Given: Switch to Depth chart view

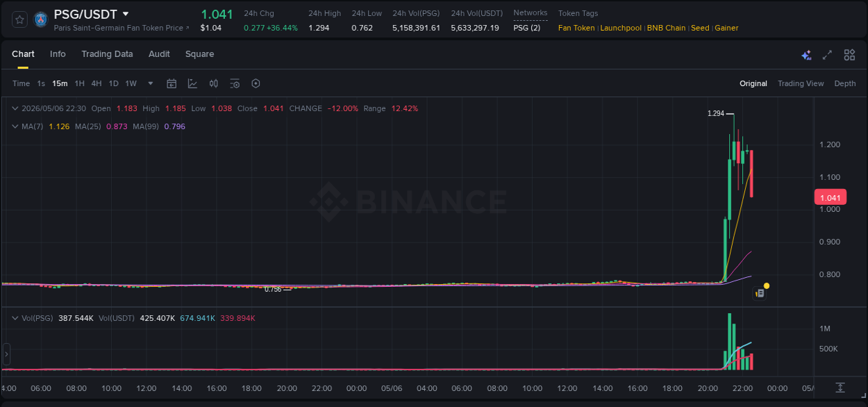Looking at the screenshot, I should pos(845,83).
